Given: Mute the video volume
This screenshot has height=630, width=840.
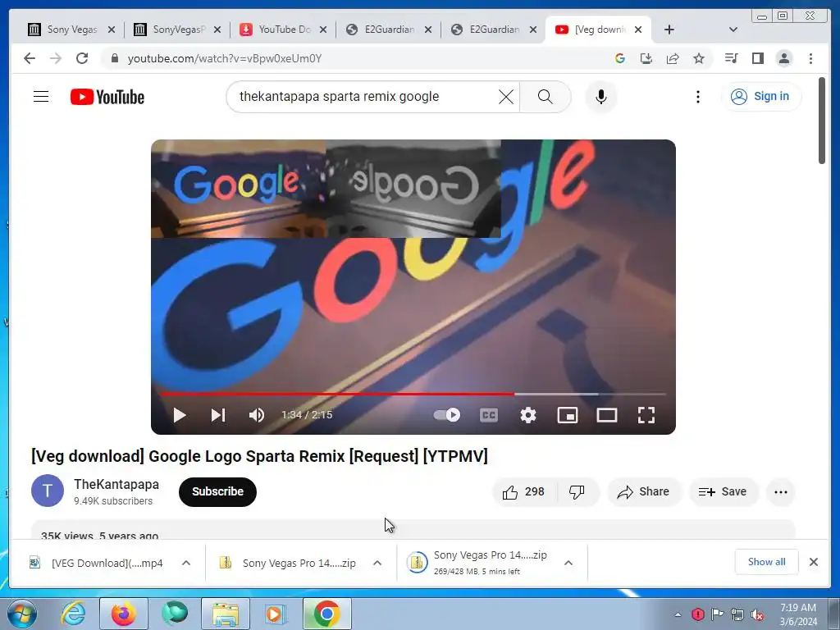Looking at the screenshot, I should (257, 415).
